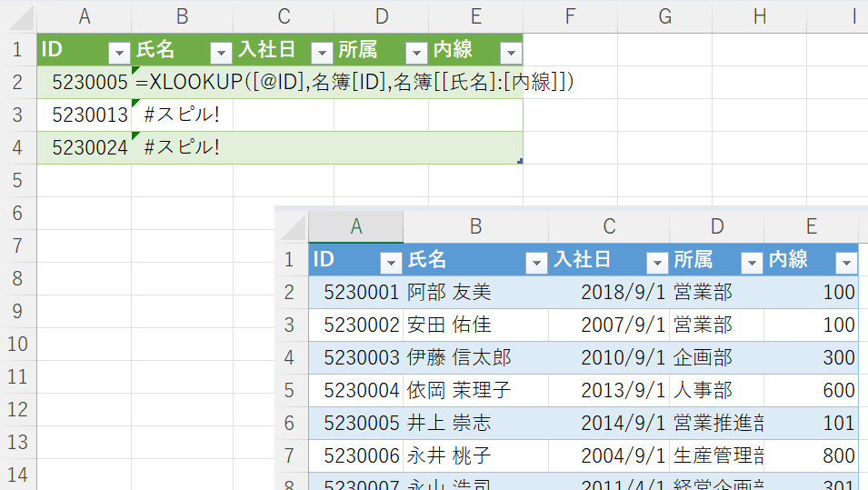Click the #スピル! error in row 4

(182, 148)
